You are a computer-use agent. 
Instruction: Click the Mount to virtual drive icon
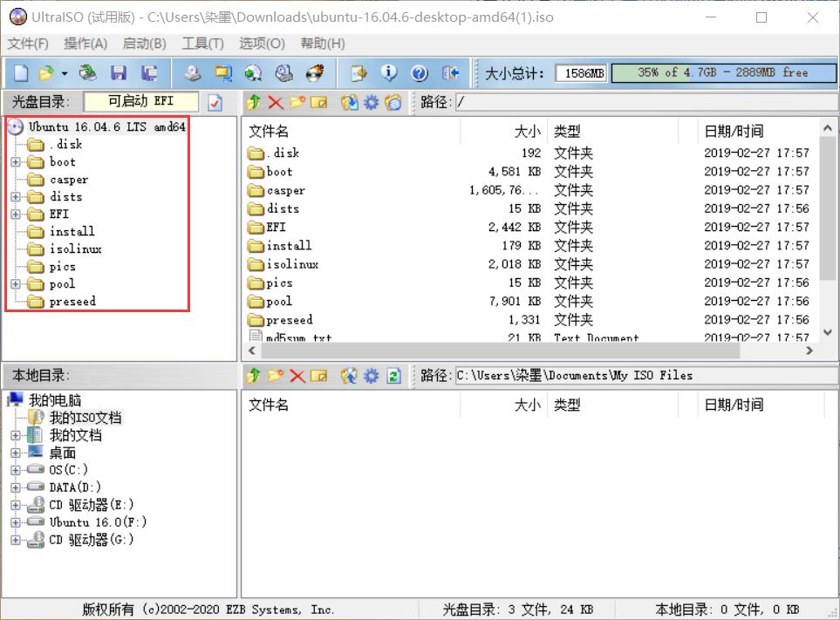284,73
